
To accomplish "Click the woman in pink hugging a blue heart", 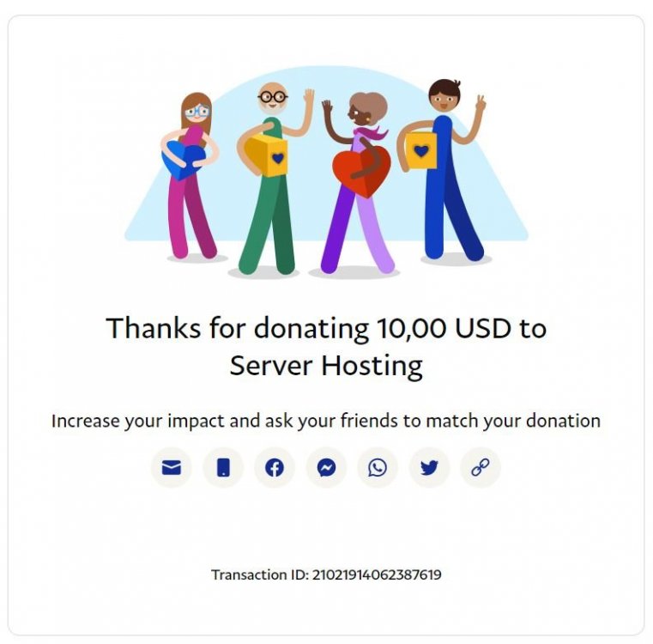I will 190,176.
